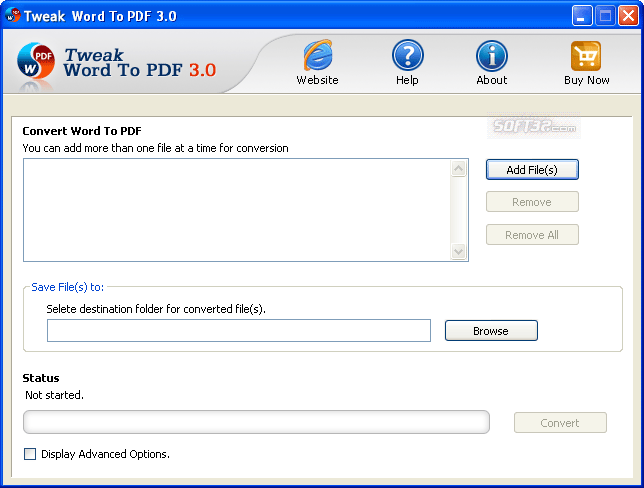644x488 pixels.
Task: Click the Remove All button
Action: click(532, 235)
